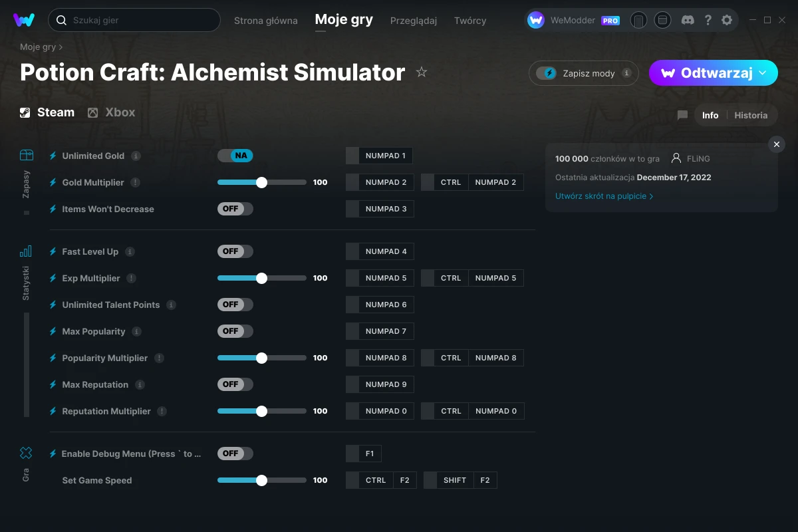Open the Moje gry breadcrumb chevron
This screenshot has width=798, height=532.
61,47
